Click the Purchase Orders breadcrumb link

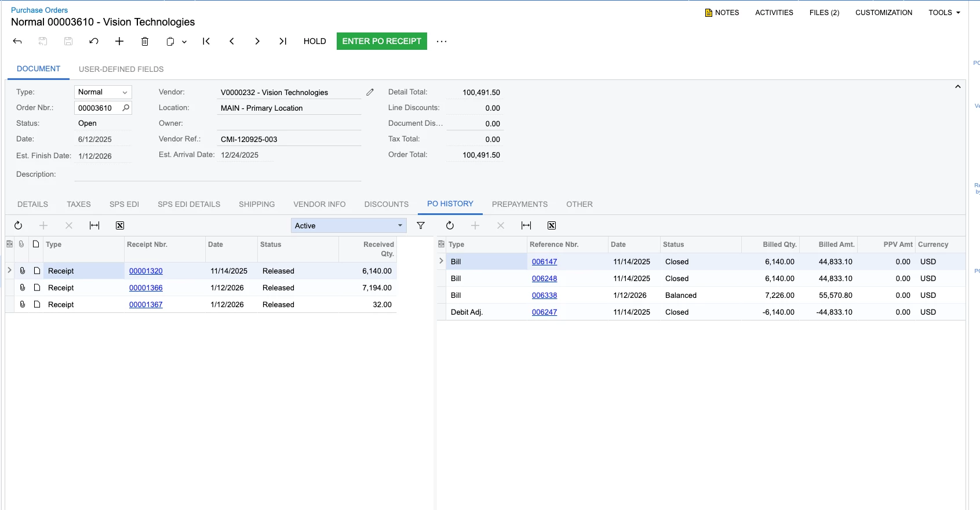(39, 10)
